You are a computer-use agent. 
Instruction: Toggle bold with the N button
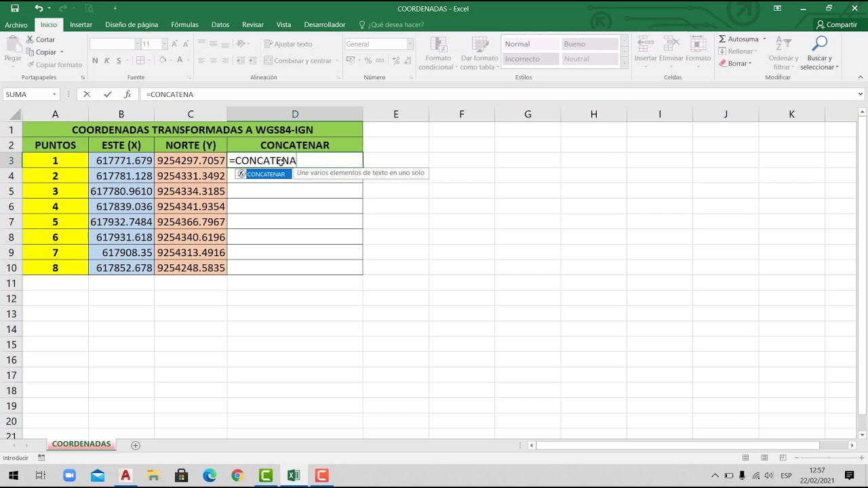tap(95, 60)
